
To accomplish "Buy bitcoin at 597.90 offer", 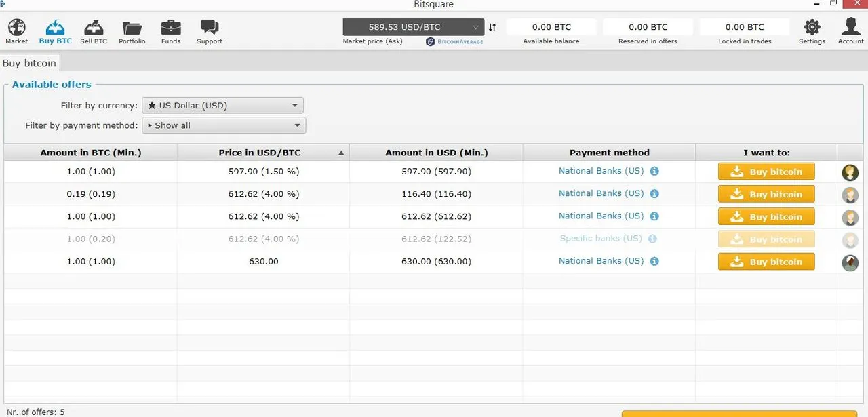I will pos(766,172).
